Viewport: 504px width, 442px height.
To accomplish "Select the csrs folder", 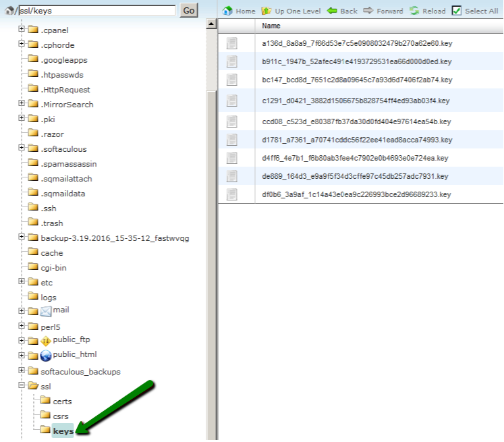I will pos(62,416).
